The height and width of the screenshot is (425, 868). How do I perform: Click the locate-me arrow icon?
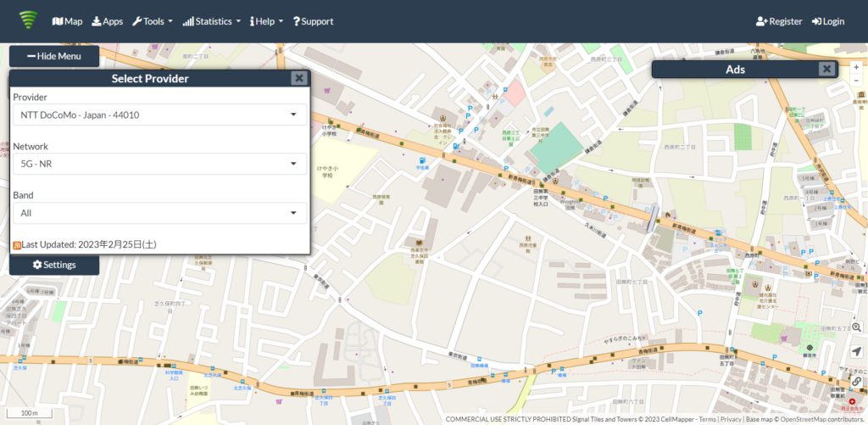click(x=856, y=352)
